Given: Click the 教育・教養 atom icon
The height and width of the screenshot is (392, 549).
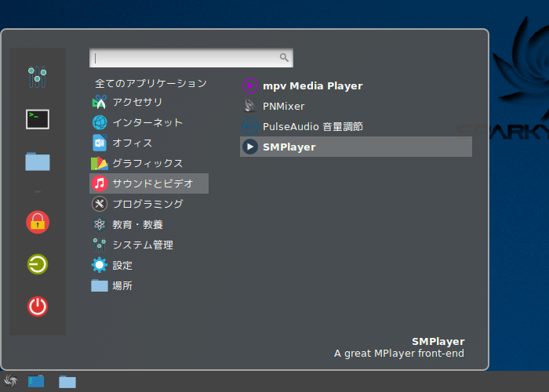Looking at the screenshot, I should pyautogui.click(x=100, y=224).
